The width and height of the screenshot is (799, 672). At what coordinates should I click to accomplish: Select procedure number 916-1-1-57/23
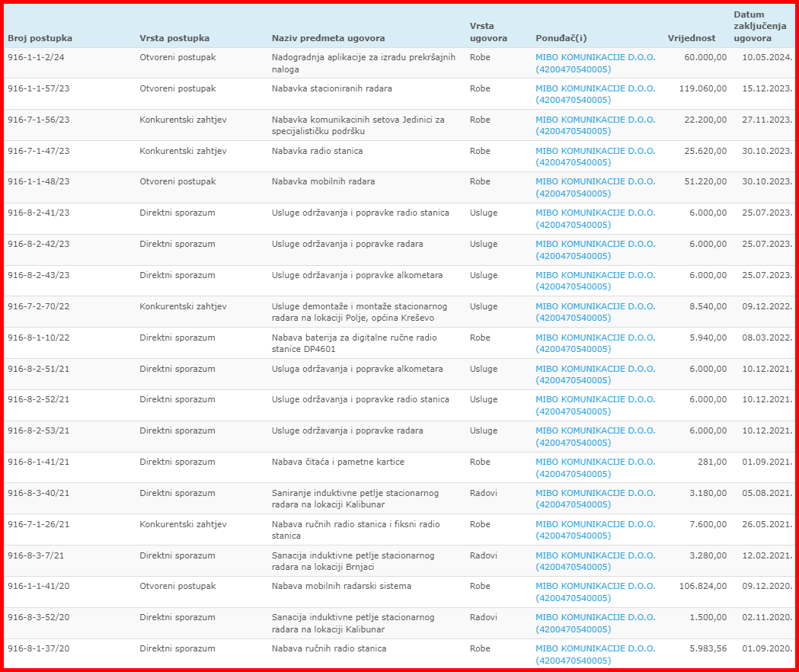(x=39, y=88)
